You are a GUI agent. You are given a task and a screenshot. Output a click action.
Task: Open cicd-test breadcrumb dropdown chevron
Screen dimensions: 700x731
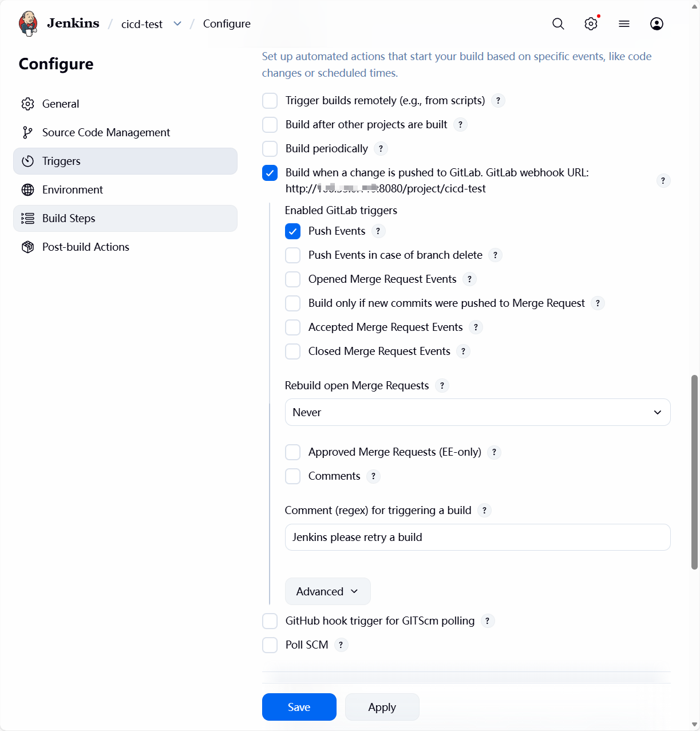(x=177, y=23)
